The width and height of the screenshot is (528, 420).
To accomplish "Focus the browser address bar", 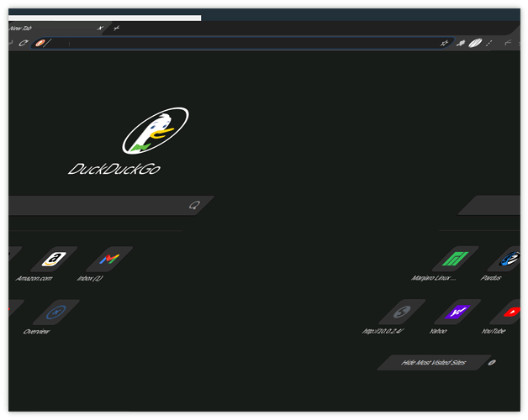I will tap(240, 43).
